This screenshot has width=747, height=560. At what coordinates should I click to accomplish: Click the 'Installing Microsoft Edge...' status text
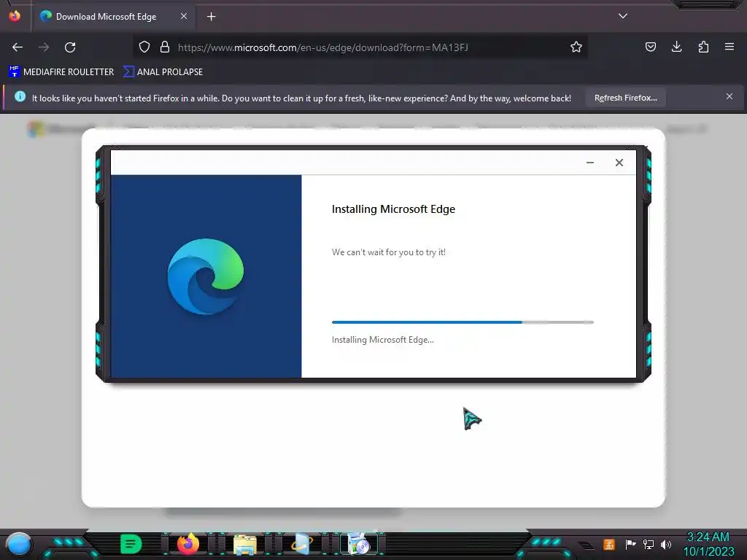382,340
